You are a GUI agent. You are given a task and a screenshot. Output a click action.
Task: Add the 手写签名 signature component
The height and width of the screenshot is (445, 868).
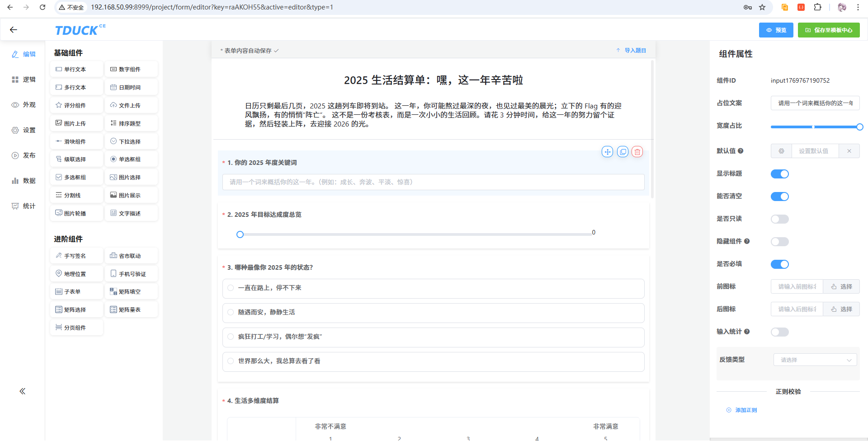pos(76,256)
